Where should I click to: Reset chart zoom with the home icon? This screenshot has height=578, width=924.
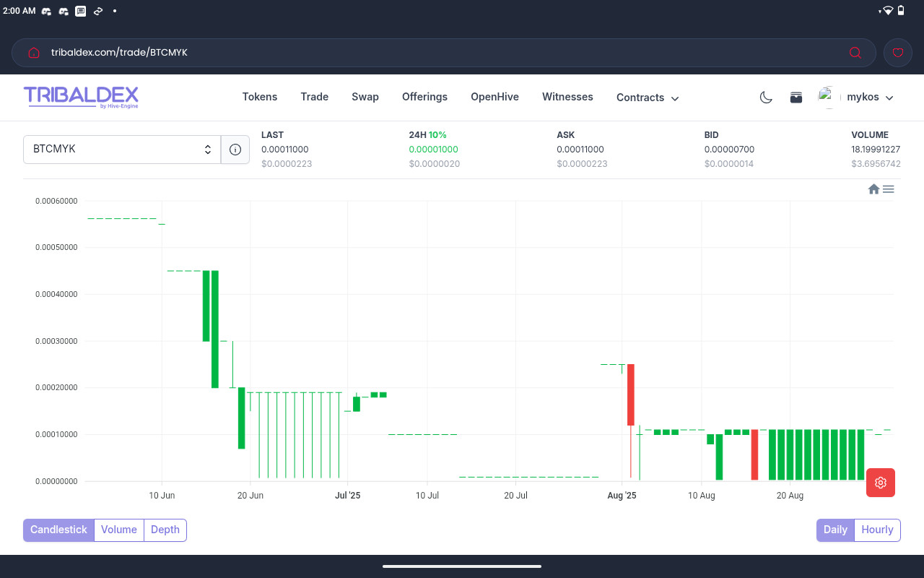coord(873,189)
